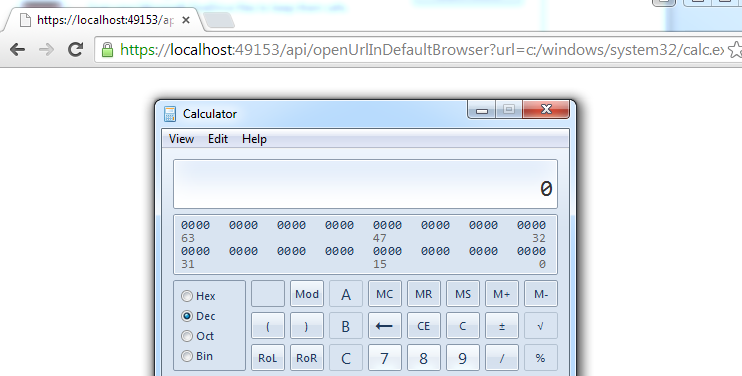The height and width of the screenshot is (376, 742).
Task: Click the percent button
Action: coord(541,358)
